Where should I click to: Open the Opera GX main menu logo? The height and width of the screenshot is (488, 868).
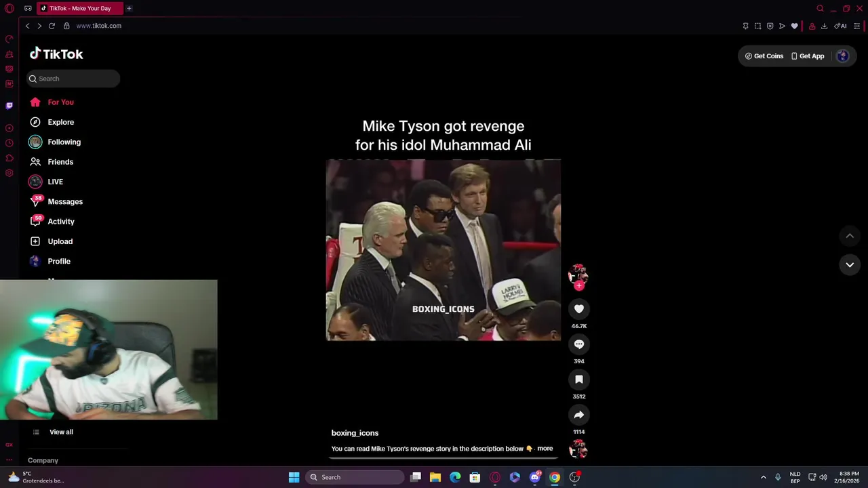click(x=9, y=8)
